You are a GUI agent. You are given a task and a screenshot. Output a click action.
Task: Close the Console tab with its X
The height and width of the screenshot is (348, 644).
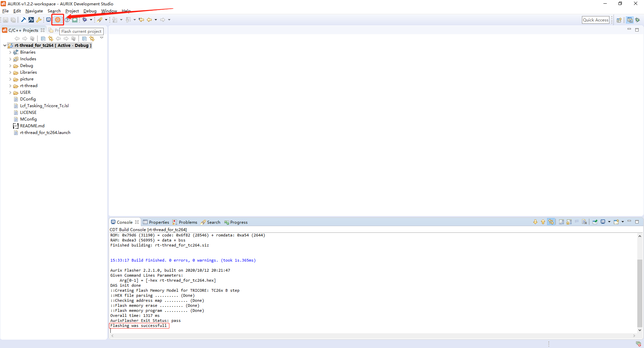[137, 222]
